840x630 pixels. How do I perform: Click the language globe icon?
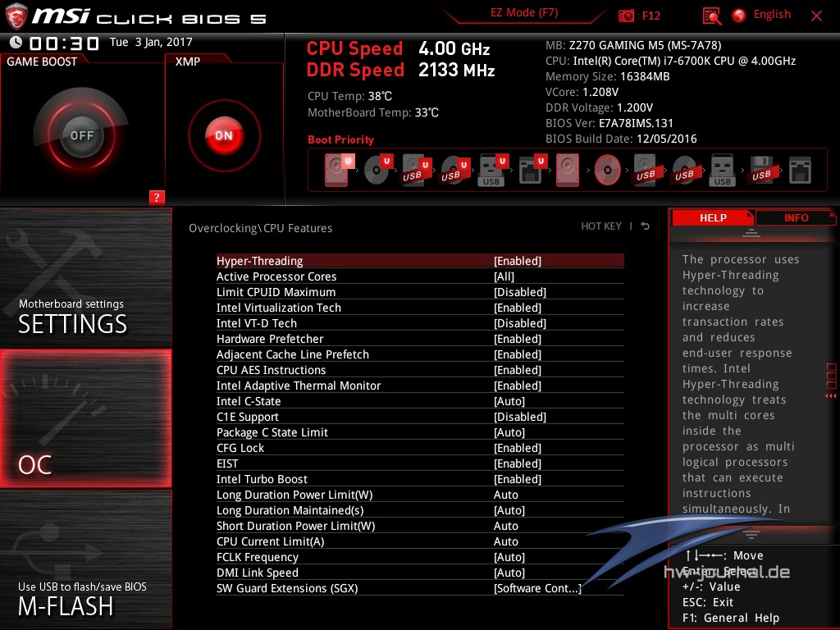(x=739, y=16)
